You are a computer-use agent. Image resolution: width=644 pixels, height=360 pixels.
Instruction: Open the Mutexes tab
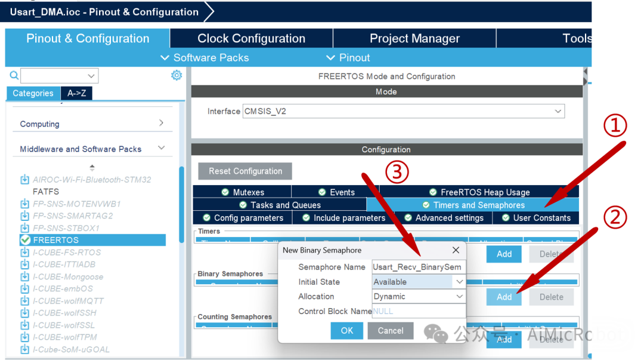pos(242,192)
